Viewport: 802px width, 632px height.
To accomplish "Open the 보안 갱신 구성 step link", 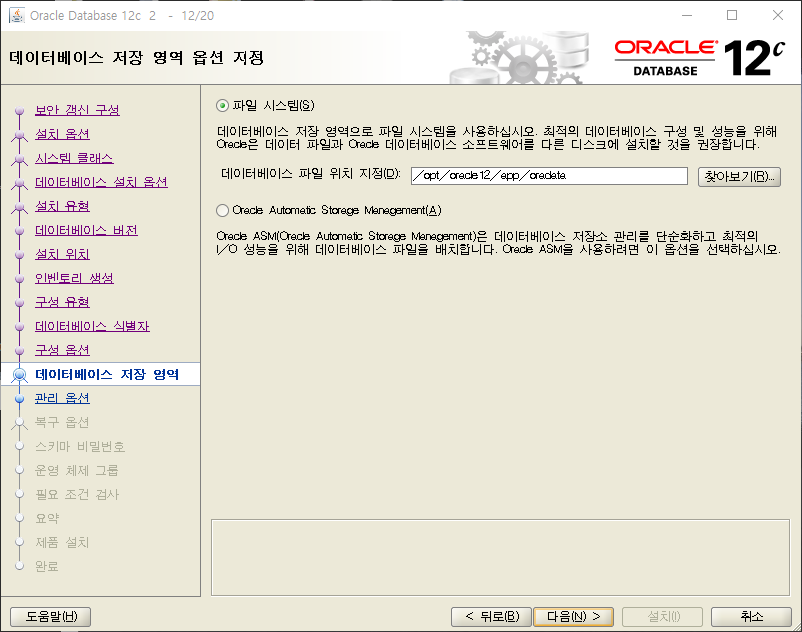I will (x=77, y=110).
